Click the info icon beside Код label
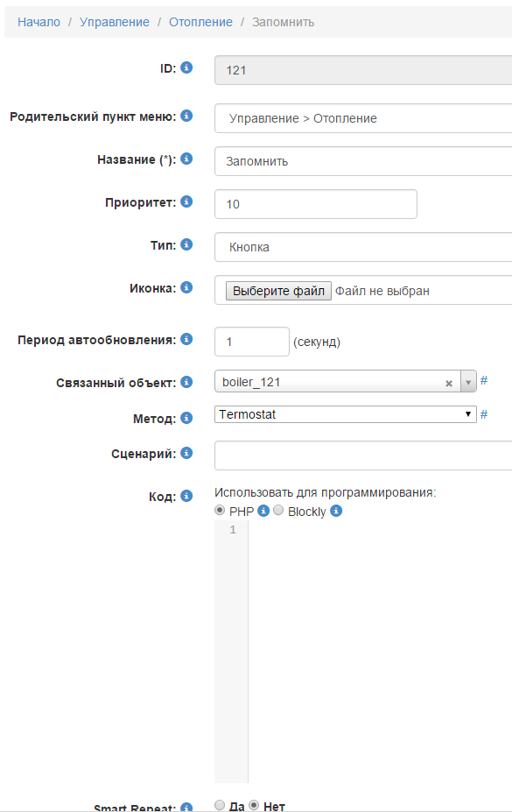 (186, 495)
